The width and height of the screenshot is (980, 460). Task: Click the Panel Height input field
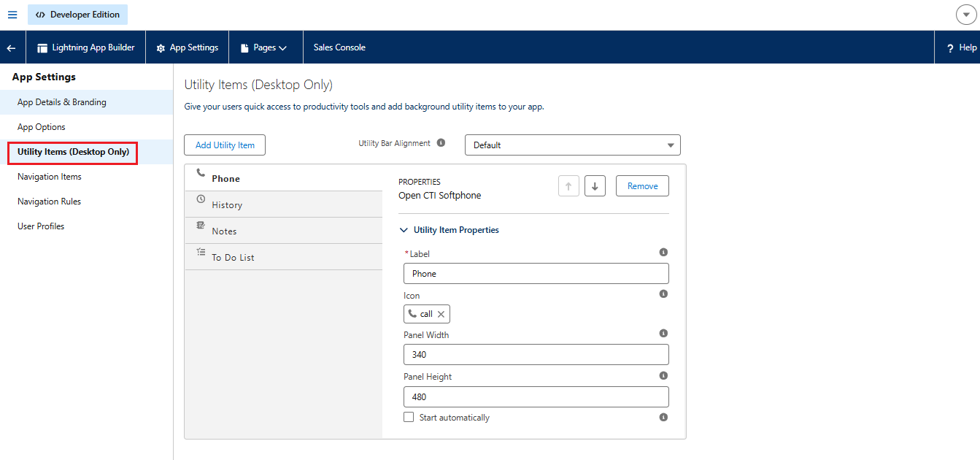click(536, 397)
